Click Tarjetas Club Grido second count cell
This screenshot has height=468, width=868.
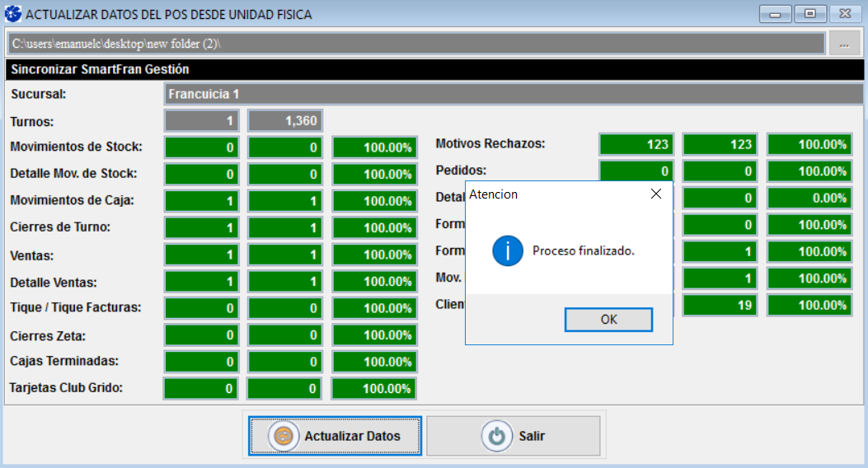(x=284, y=389)
